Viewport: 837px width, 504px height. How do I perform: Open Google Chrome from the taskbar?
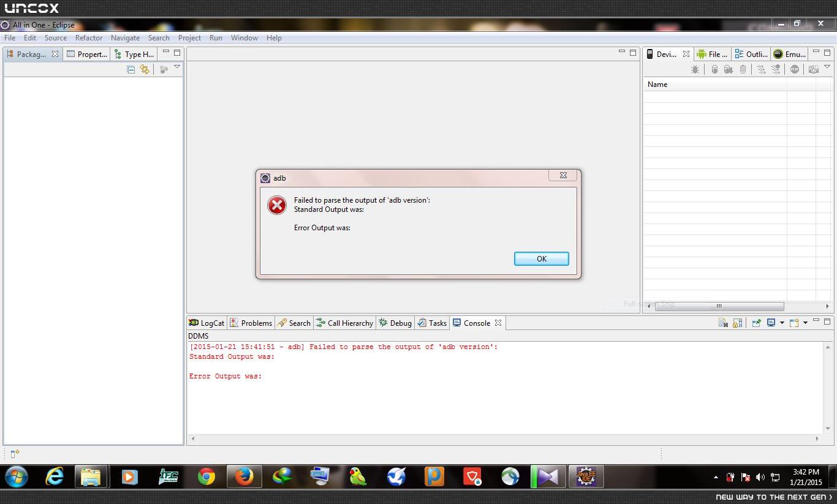click(x=206, y=476)
